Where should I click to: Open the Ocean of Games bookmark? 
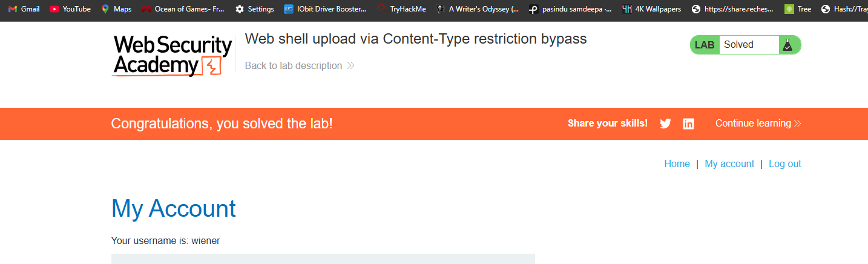pos(183,9)
